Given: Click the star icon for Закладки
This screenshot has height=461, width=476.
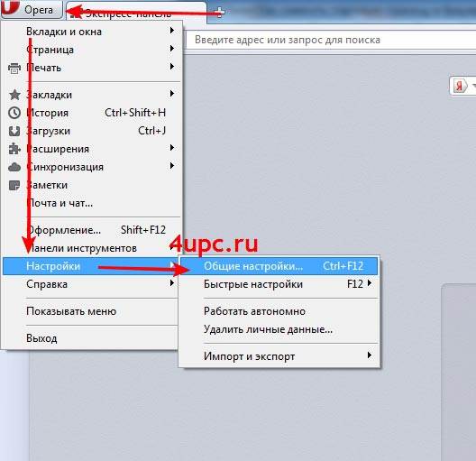Looking at the screenshot, I should [14, 95].
